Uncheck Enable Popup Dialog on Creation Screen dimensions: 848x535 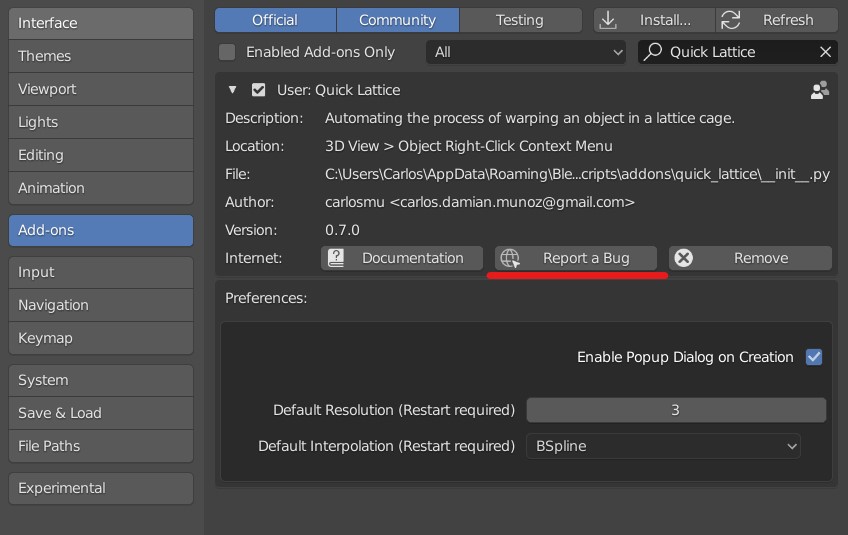(x=813, y=357)
